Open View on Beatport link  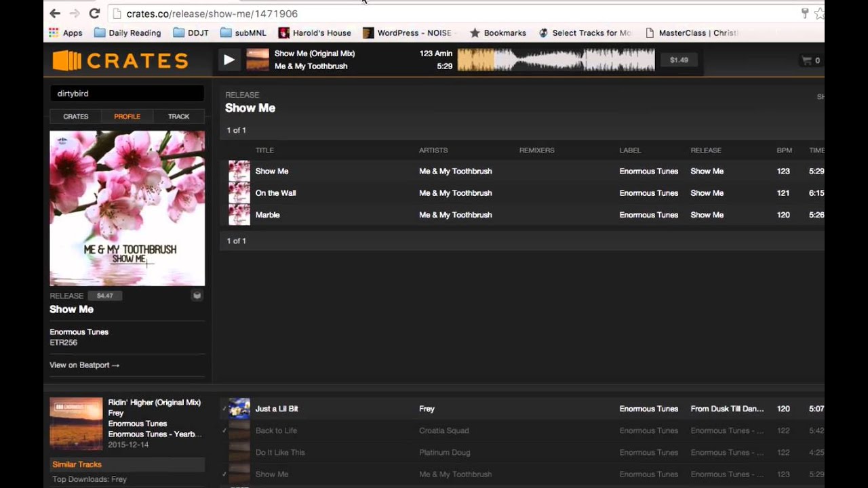tap(84, 365)
